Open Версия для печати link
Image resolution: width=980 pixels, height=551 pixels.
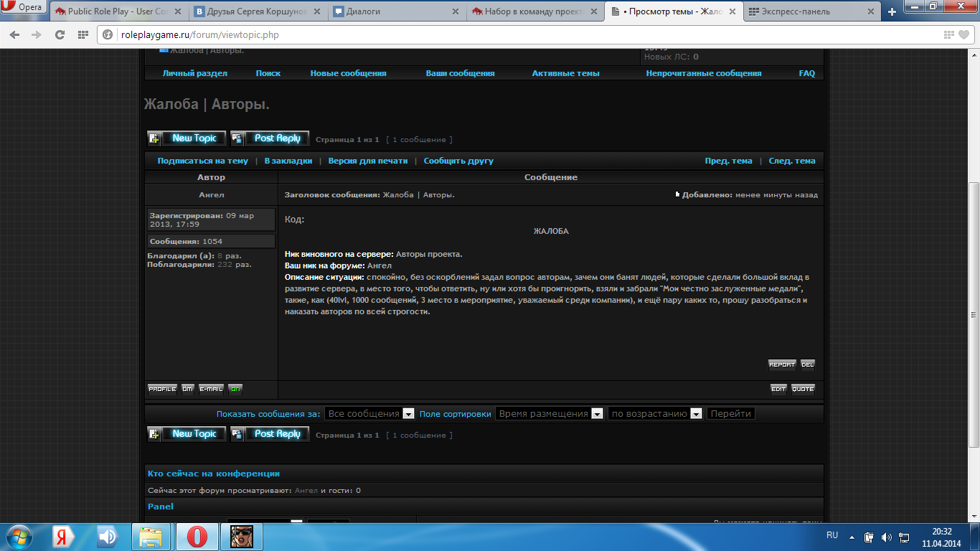[x=367, y=161]
